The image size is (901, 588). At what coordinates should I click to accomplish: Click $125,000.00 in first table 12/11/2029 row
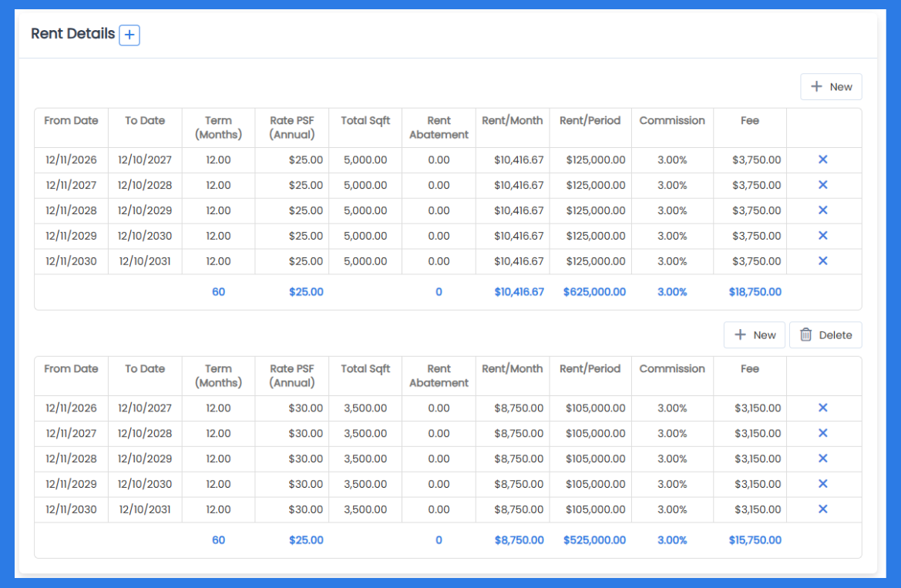tap(595, 236)
